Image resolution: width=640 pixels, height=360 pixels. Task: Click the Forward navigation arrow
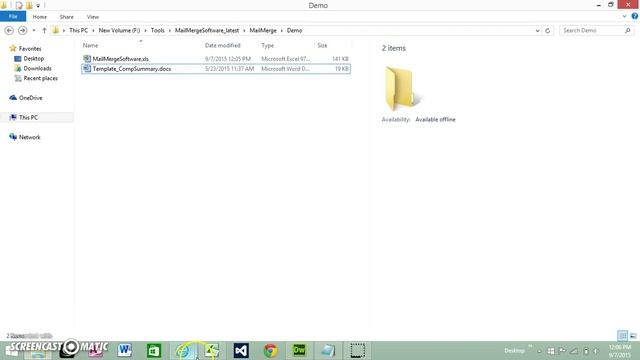click(x=22, y=31)
